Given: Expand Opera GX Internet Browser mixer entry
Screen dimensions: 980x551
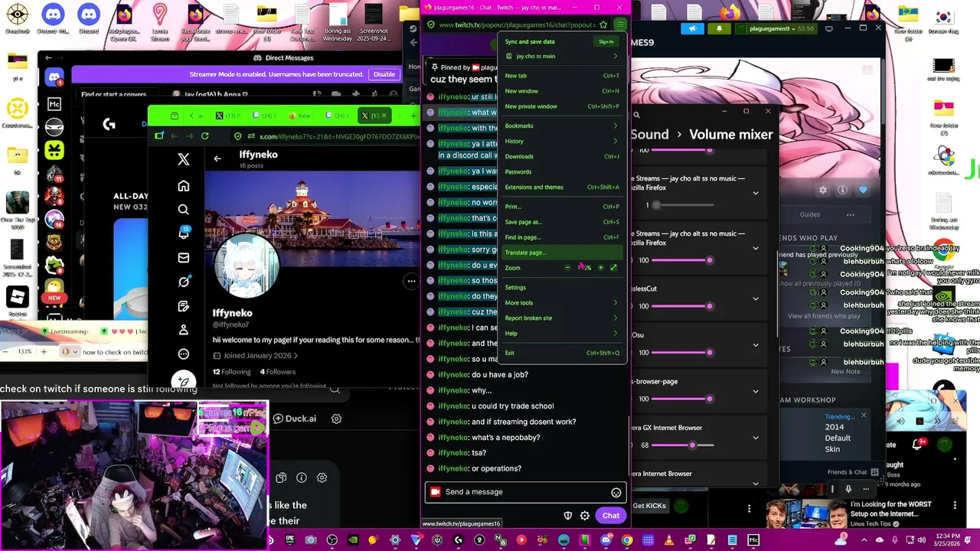Looking at the screenshot, I should (x=756, y=438).
